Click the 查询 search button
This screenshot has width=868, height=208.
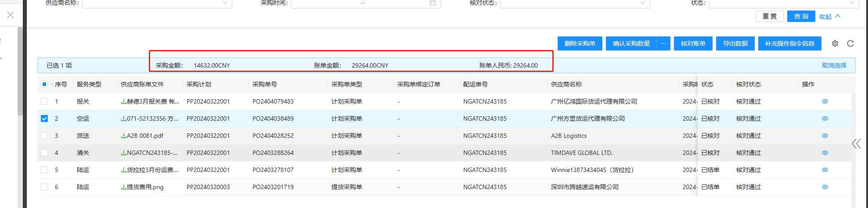(x=801, y=16)
